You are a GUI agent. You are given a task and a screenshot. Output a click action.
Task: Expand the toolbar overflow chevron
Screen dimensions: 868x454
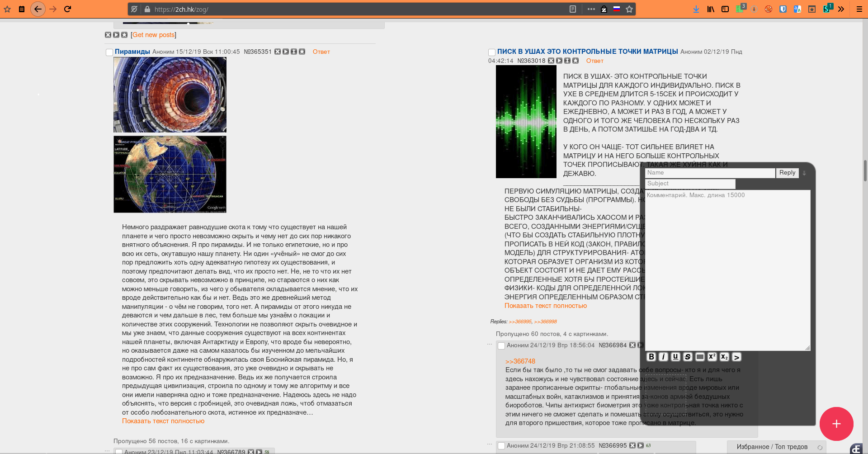point(841,9)
